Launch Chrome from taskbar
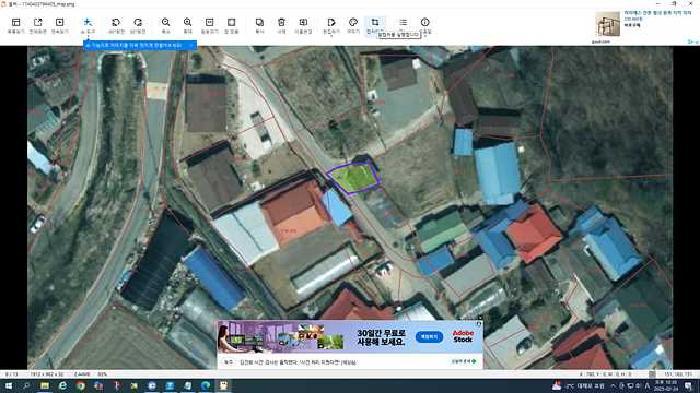Viewport: 700px width, 393px height. 80,386
